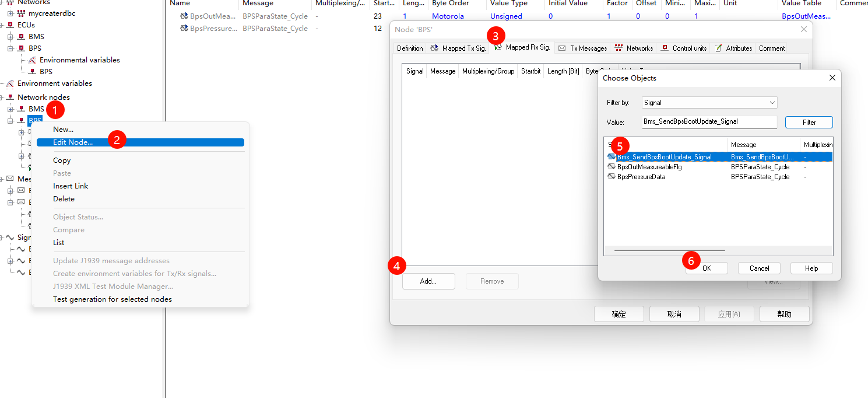Click the Environmental variables icon under ECU BPS
This screenshot has width=868, height=398.
[33, 60]
